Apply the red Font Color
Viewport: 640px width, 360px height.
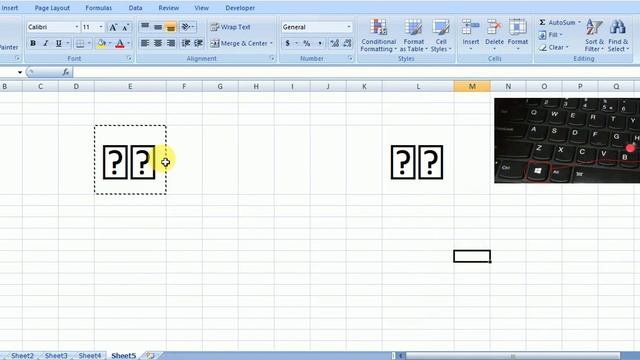coord(120,43)
